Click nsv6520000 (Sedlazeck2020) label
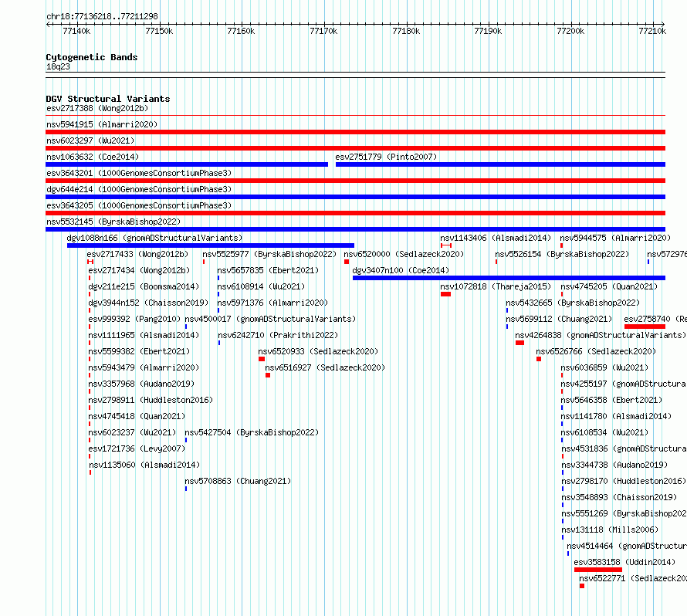The width and height of the screenshot is (687, 616). tap(404, 254)
